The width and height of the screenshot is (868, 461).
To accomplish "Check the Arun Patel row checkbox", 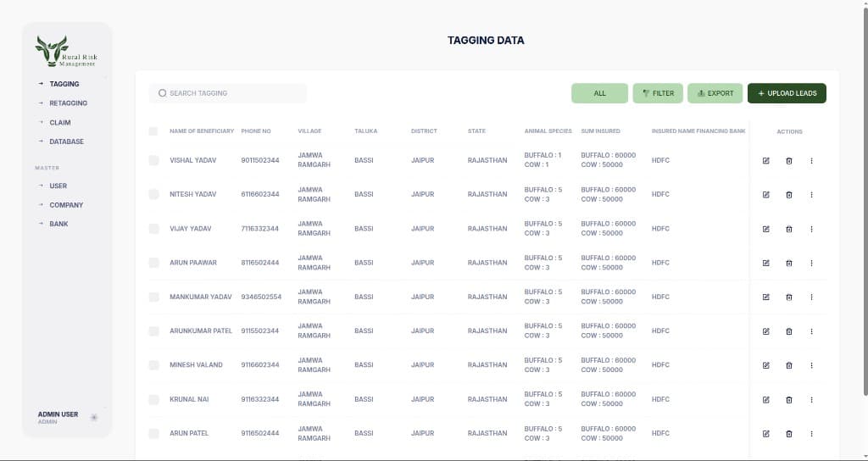I will coord(153,433).
